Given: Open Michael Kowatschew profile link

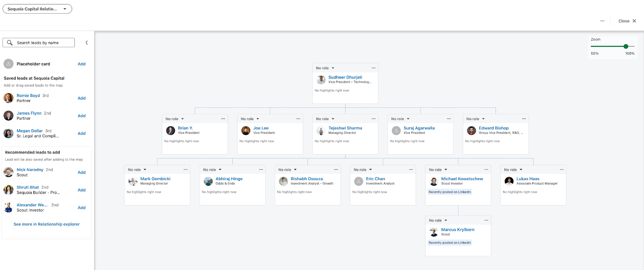Looking at the screenshot, I should point(462,179).
